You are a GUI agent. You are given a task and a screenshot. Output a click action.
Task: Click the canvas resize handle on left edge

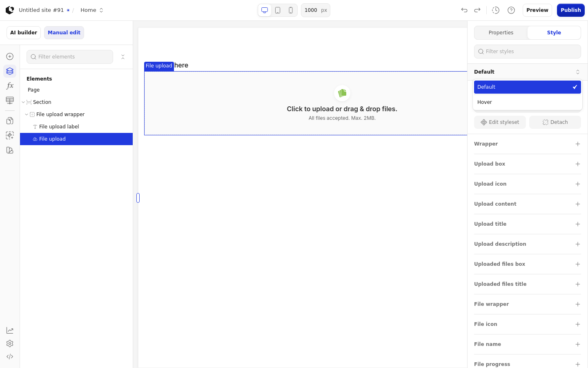[x=138, y=198]
